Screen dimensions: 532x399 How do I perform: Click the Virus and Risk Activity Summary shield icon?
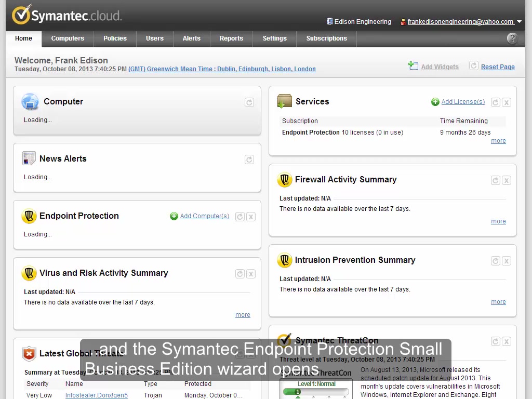(x=29, y=273)
